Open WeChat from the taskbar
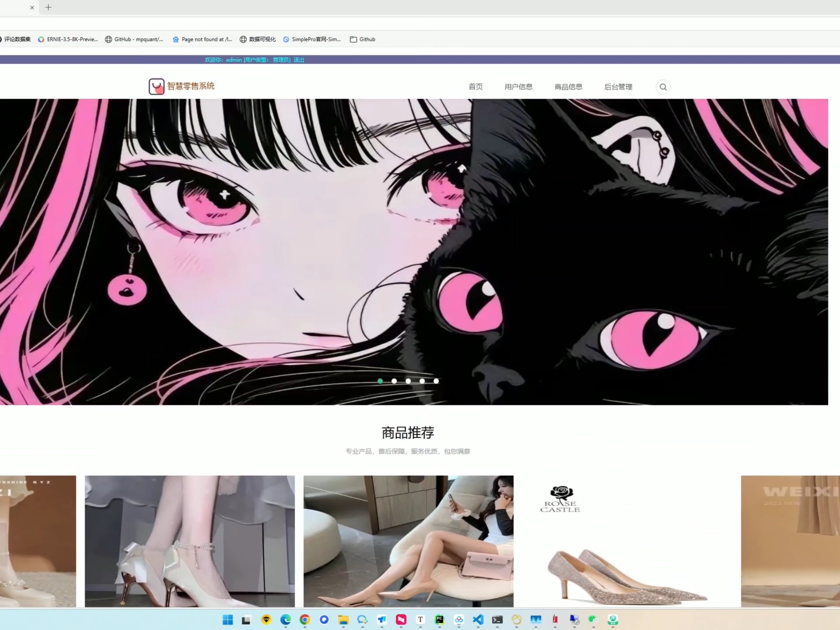840x630 pixels. tap(593, 619)
